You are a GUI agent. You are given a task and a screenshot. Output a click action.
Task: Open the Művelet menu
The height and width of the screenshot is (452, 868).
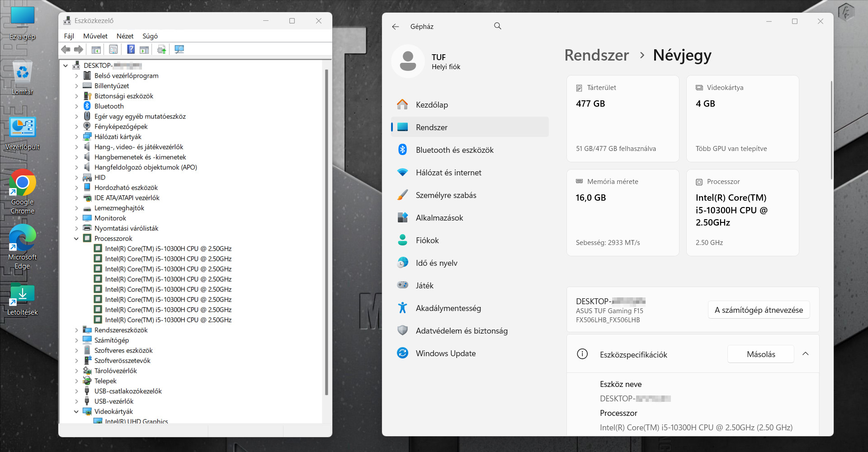click(x=95, y=36)
